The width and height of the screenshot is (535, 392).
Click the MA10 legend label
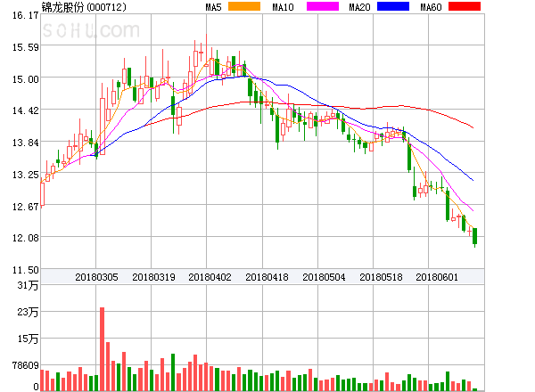coord(283,7)
